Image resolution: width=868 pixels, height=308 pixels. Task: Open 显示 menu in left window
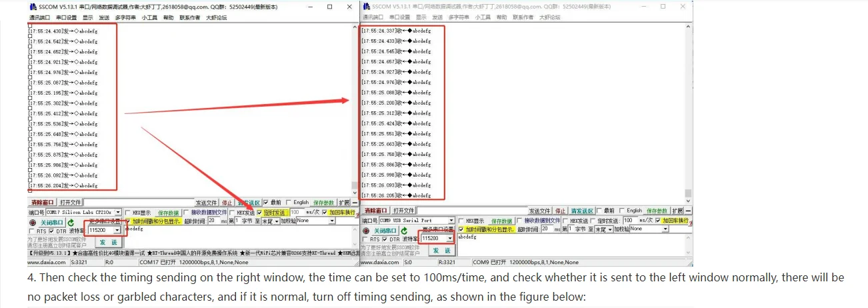click(88, 17)
